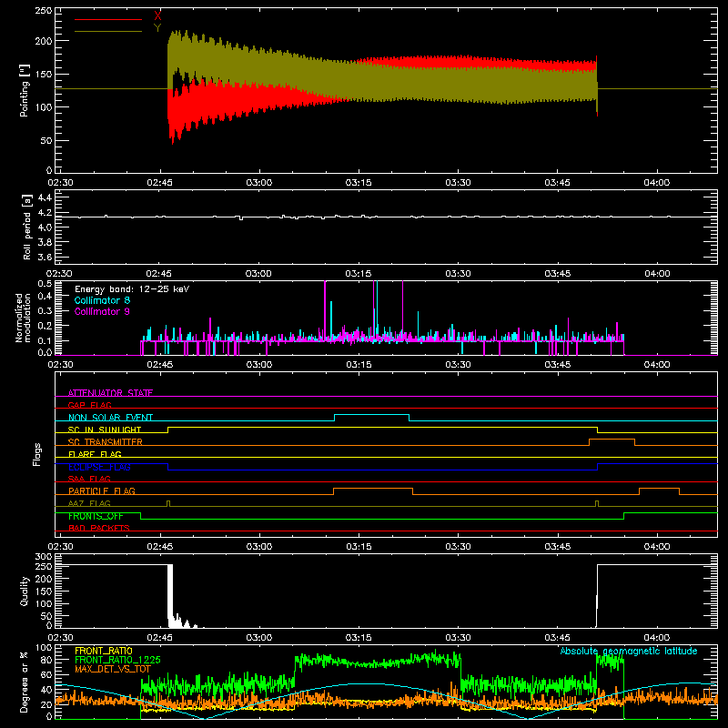Click the FRONT_RATIO_1225 legend label
Image resolution: width=728 pixels, height=728 pixels.
pyautogui.click(x=117, y=660)
